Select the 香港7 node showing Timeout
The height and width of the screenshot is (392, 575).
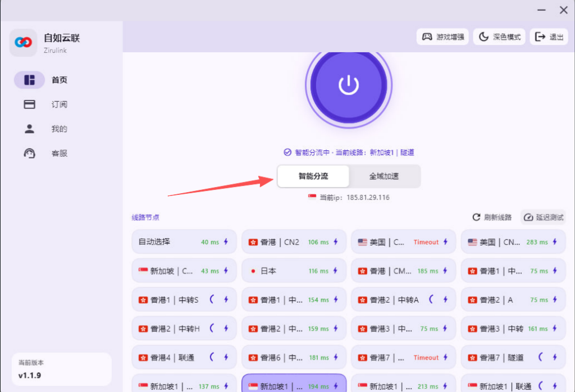pyautogui.click(x=403, y=357)
